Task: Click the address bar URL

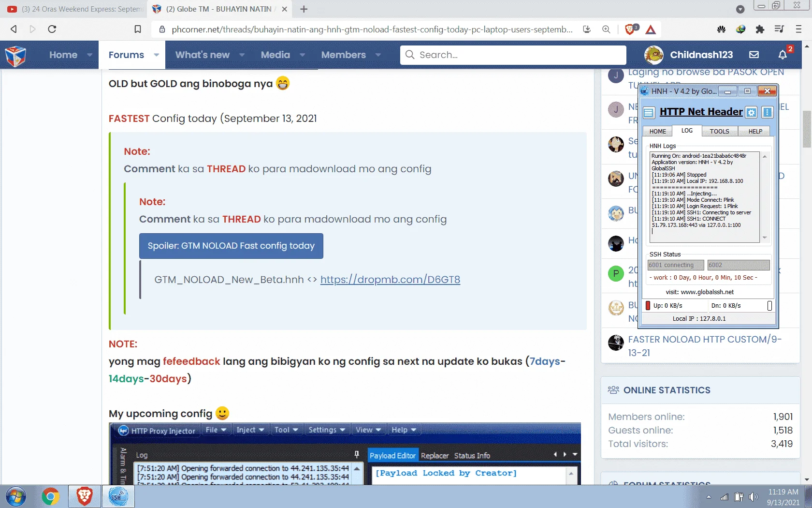Action: click(372, 30)
